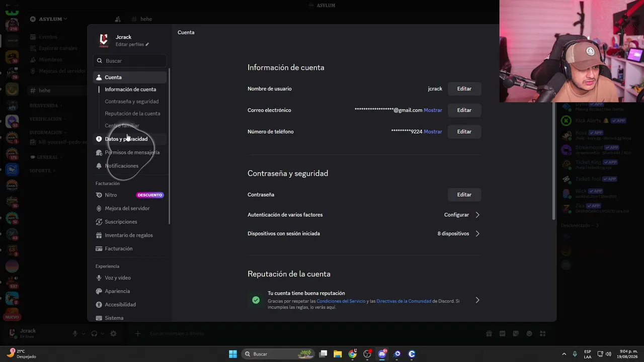Click the Ticket Tool bot in member list
The image size is (644, 362).
pyautogui.click(x=589, y=179)
